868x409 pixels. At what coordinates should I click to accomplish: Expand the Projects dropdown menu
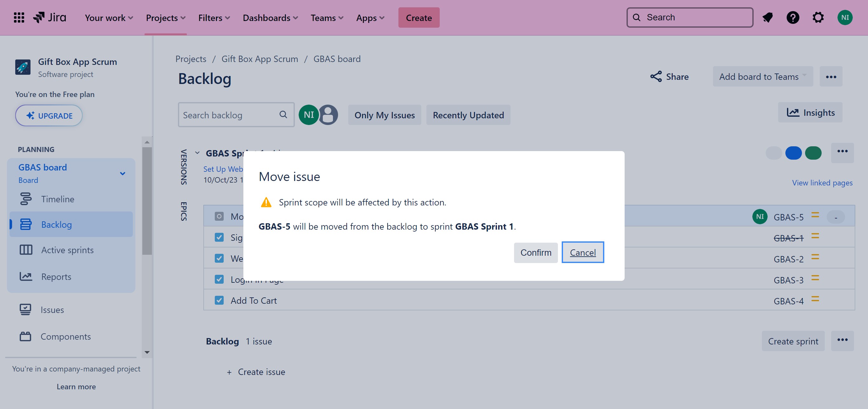click(x=166, y=17)
